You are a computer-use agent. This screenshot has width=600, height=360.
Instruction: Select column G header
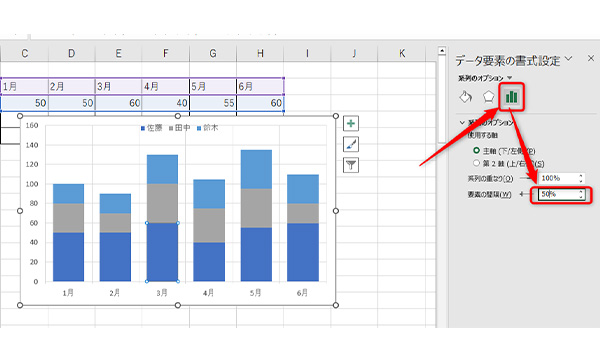coord(213,54)
